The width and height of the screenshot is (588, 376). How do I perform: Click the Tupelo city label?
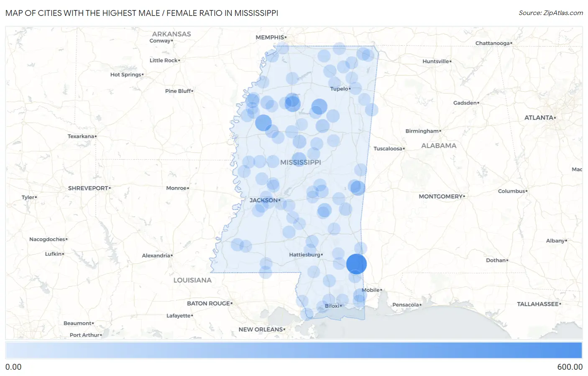point(339,89)
